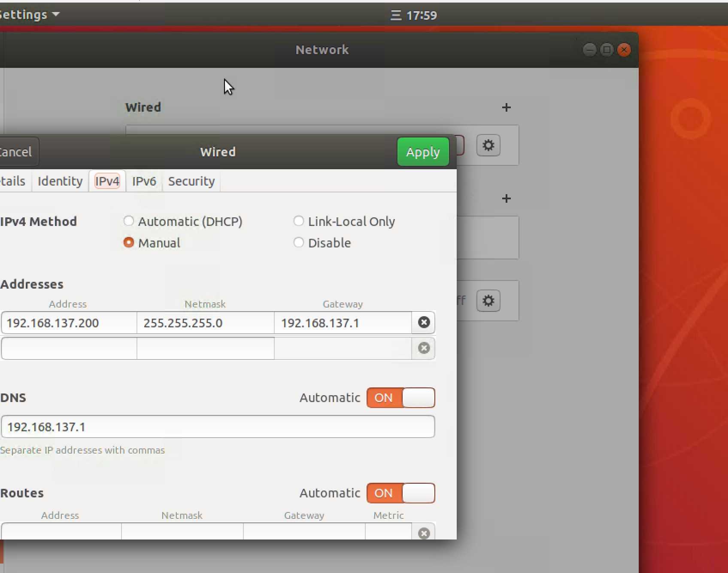Switch to the Identity tab
Screen dimensions: 728x573
coord(60,181)
